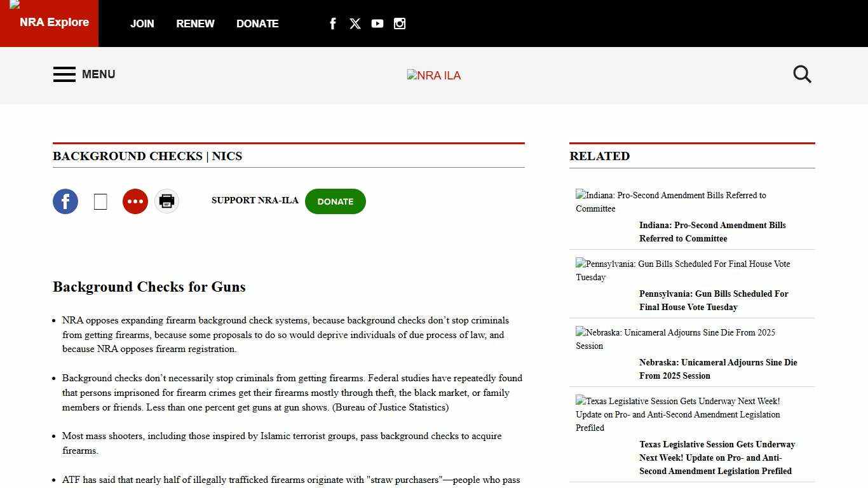Click the blank share icon beside Facebook
The width and height of the screenshot is (868, 488).
pyautogui.click(x=100, y=201)
